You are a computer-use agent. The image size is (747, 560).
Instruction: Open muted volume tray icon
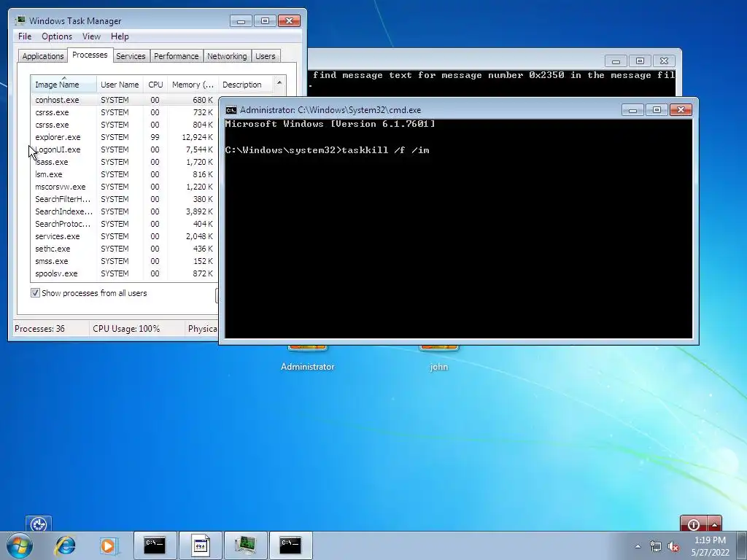(x=673, y=546)
